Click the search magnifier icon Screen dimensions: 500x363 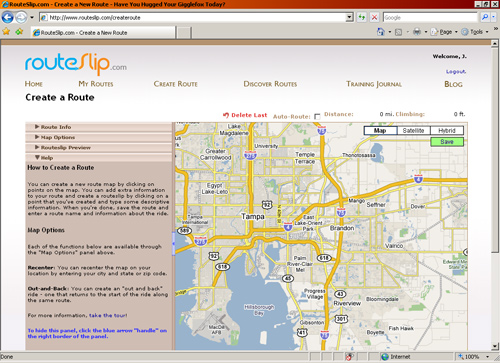click(x=485, y=17)
